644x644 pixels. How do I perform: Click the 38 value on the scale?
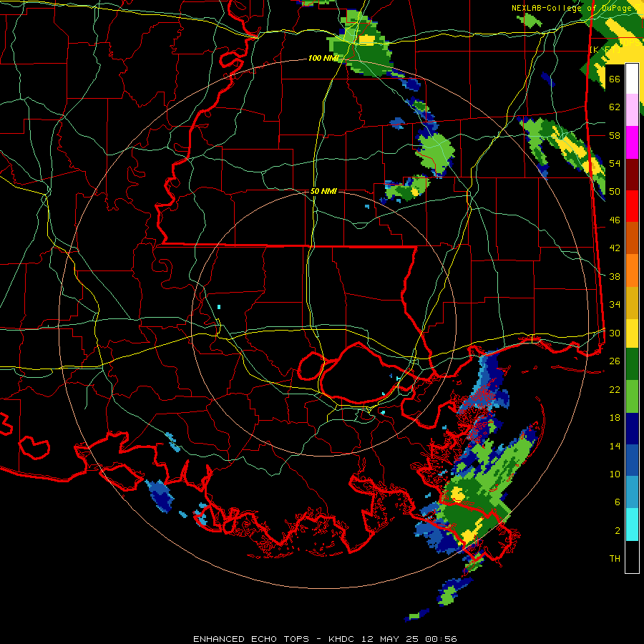[615, 276]
